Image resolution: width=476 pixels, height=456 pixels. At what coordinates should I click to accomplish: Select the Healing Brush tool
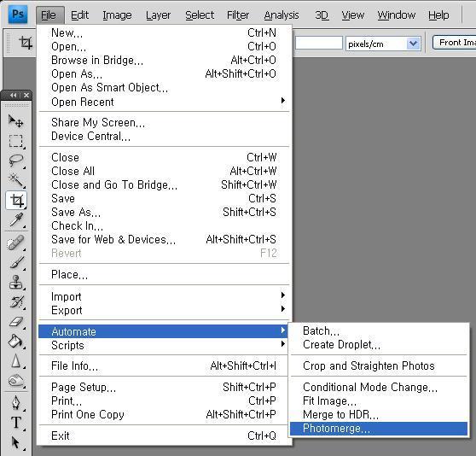click(16, 243)
